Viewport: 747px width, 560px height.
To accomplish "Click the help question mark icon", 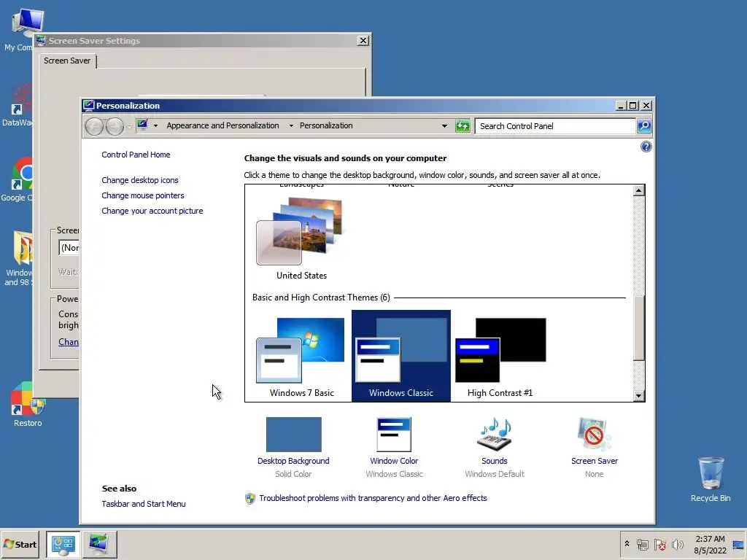I will 646,147.
